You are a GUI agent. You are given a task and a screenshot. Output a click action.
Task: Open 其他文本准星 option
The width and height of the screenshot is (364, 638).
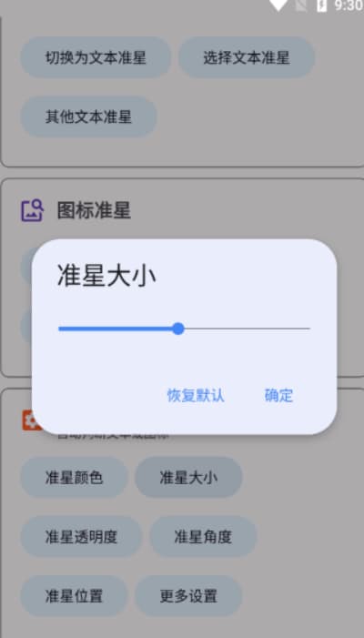pyautogui.click(x=88, y=116)
